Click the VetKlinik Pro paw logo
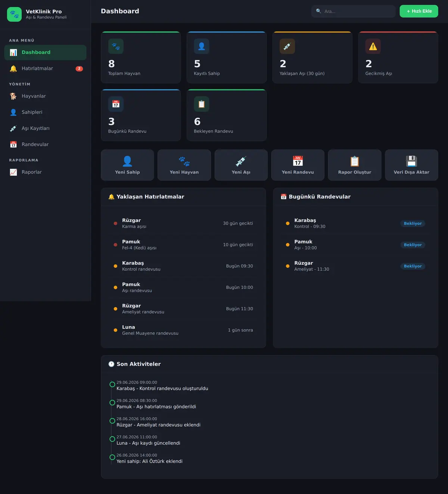This screenshot has width=448, height=494. pos(14,15)
